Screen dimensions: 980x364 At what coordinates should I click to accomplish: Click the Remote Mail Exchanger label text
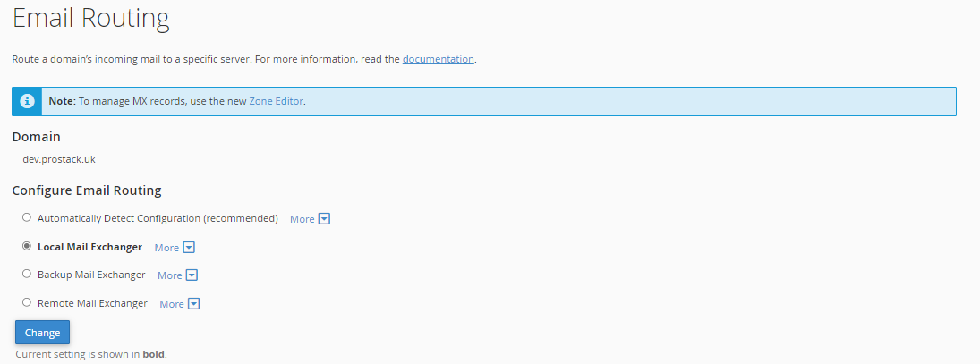coord(92,303)
